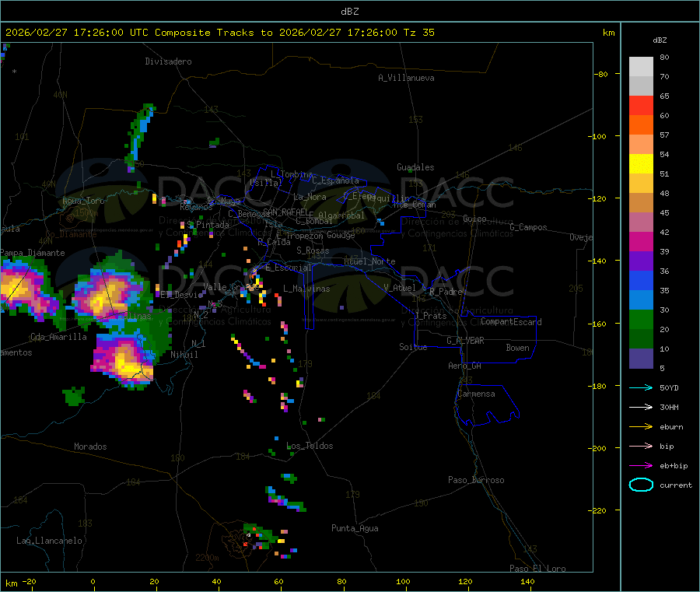Click the 'La_Nora' map label
This screenshot has width=700, height=592.
click(x=310, y=197)
